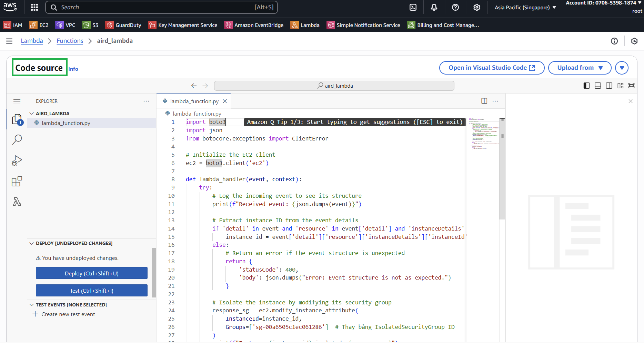Collapse the AIRD_LAMBDA folder

(x=32, y=113)
